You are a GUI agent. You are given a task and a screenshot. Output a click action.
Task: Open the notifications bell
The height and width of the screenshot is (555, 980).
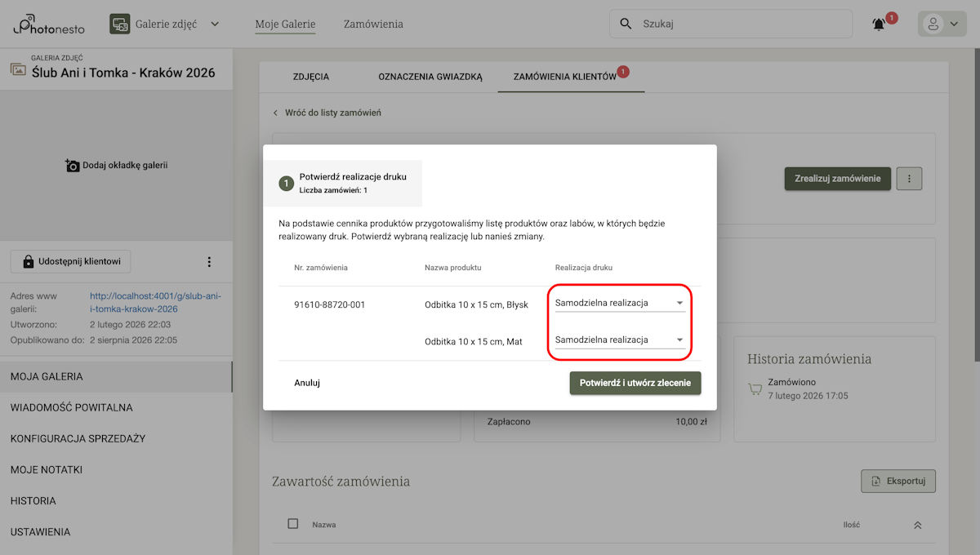[x=877, y=24]
